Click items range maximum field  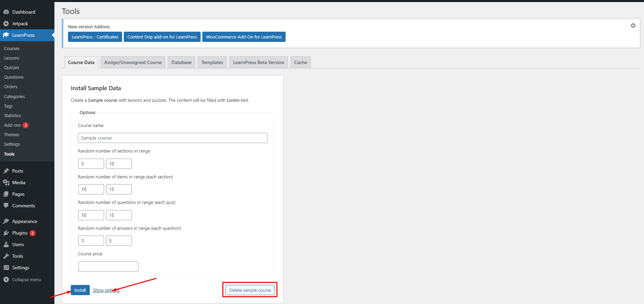click(119, 189)
